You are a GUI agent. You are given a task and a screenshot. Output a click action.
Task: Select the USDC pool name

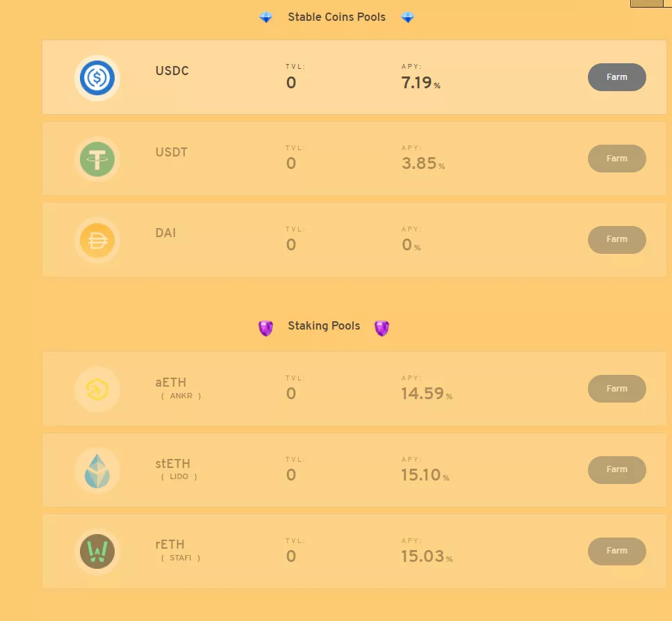tap(172, 71)
